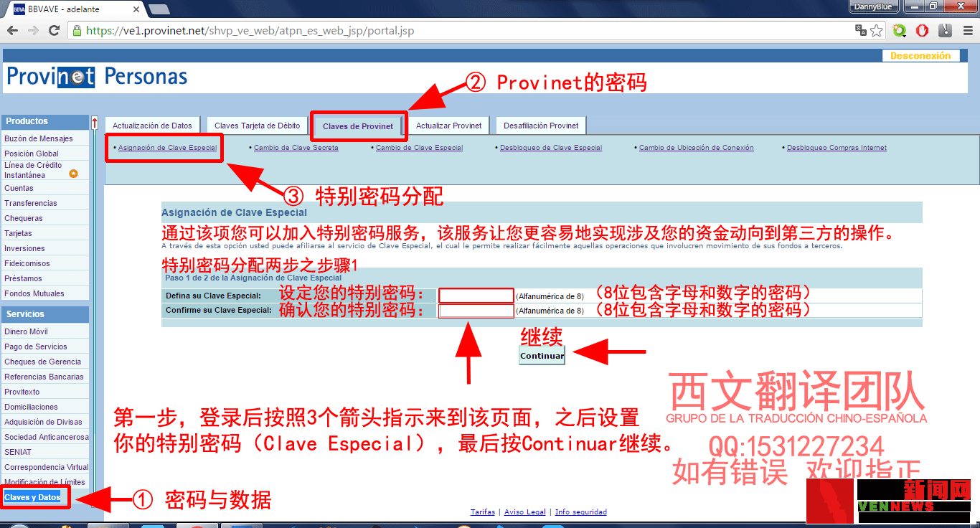Select Referencias Bancarias in the sidebar
Image resolution: width=980 pixels, height=528 pixels.
[44, 377]
